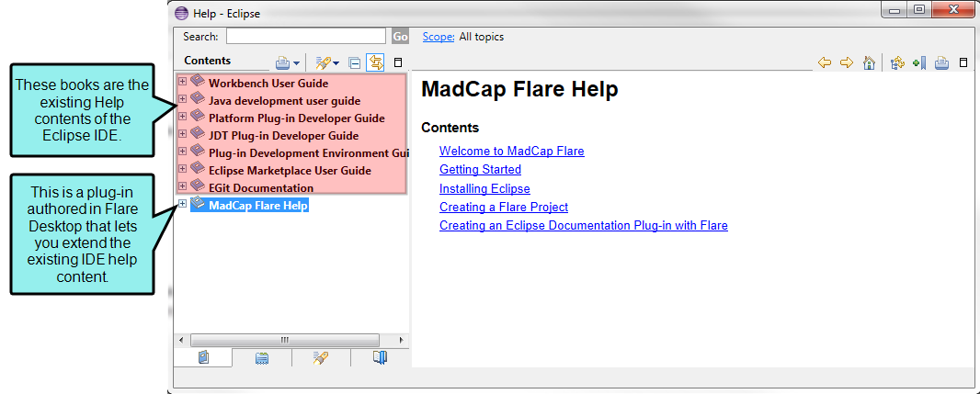
Task: Click the Bookmark Document icon
Action: [x=918, y=62]
